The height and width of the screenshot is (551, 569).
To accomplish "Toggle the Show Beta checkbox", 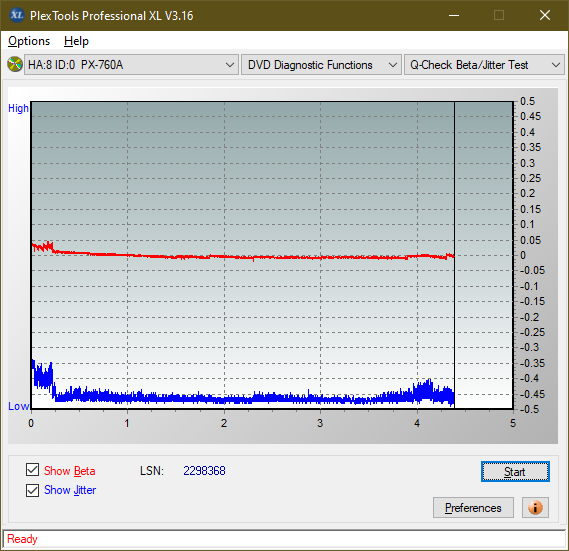I will [x=33, y=470].
